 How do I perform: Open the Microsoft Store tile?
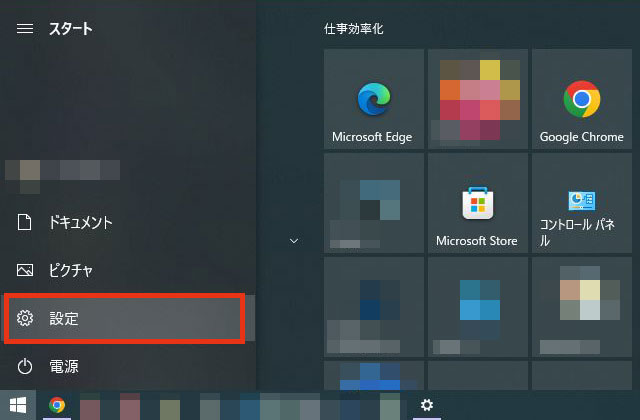478,203
